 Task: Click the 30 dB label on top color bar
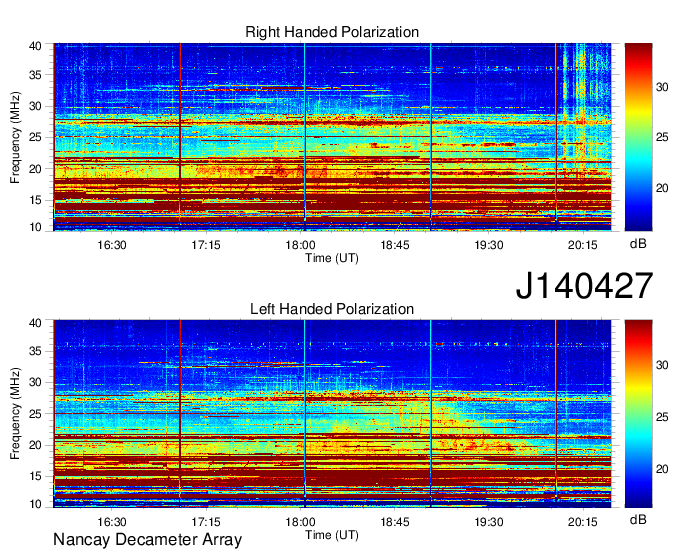(662, 87)
